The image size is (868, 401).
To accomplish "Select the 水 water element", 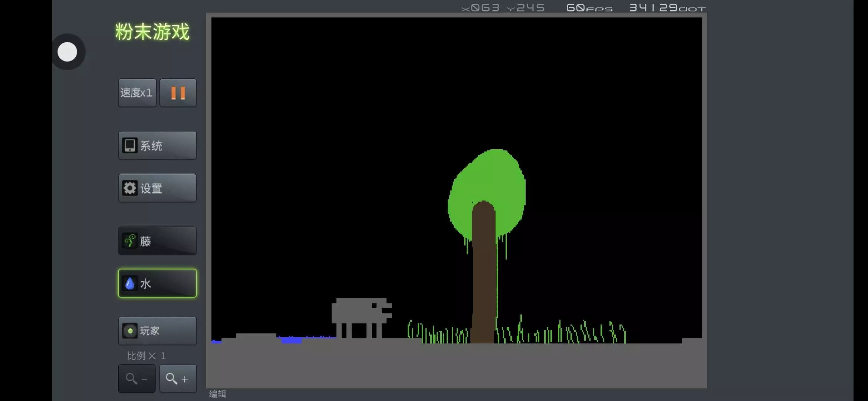I will tap(157, 283).
